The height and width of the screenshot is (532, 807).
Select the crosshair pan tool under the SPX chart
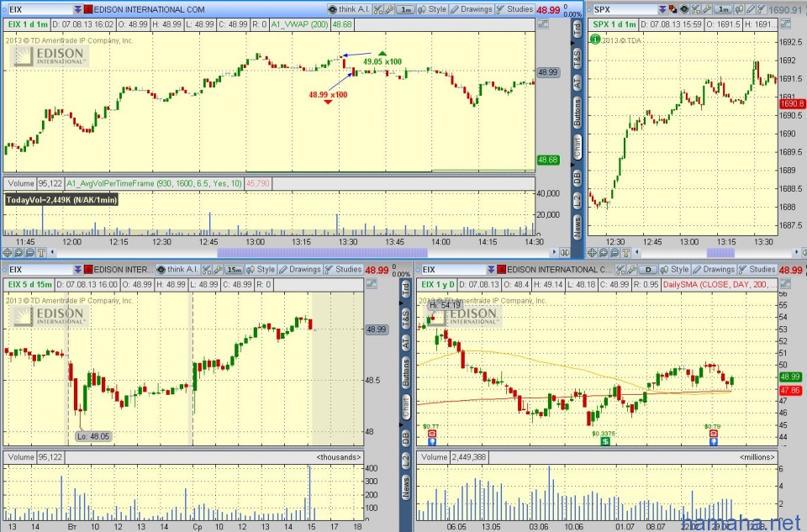click(592, 253)
